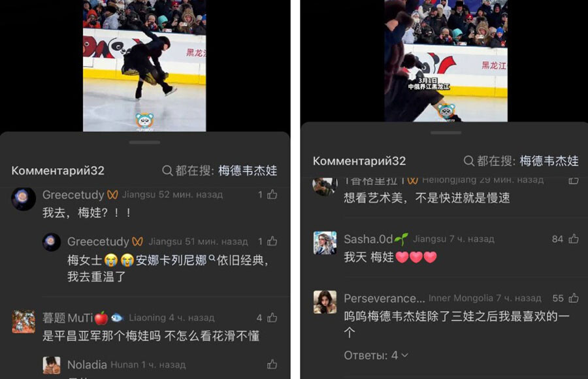Like Perseverance's comment with 55 likes
The height and width of the screenshot is (379, 588).
574,298
